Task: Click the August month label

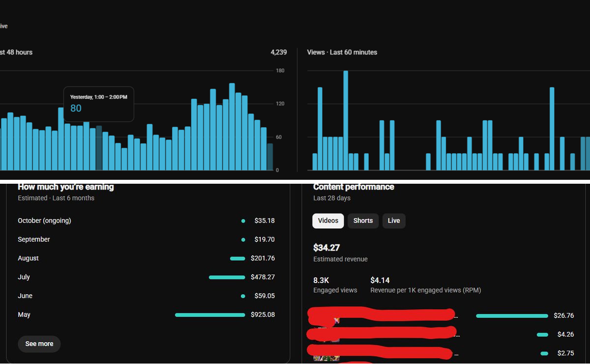Action: point(29,258)
